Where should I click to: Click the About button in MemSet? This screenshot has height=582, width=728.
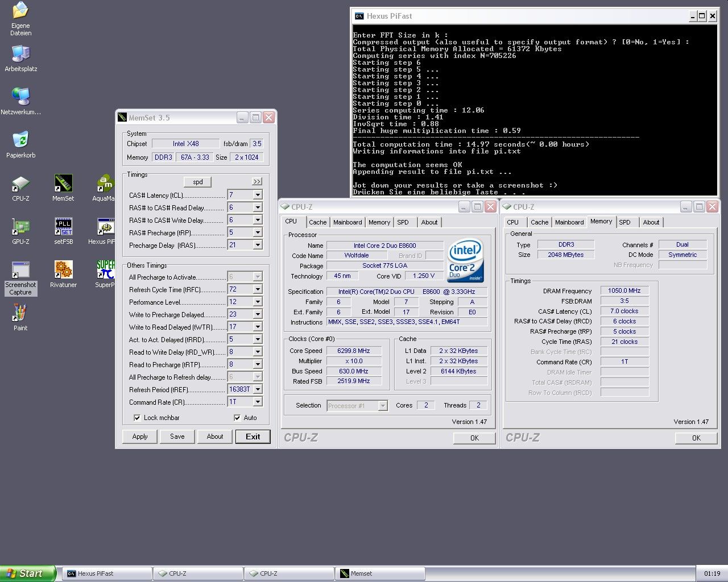[215, 436]
